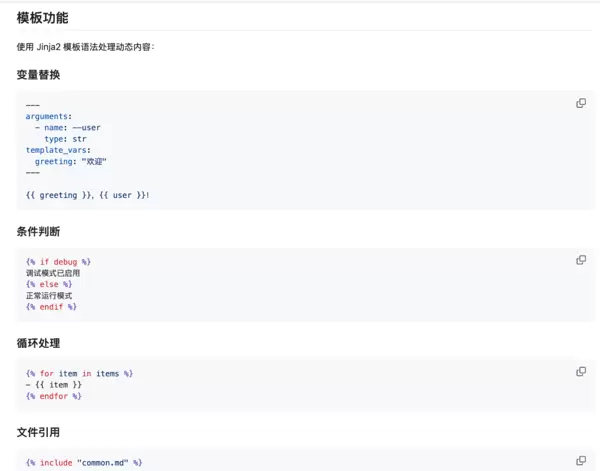This screenshot has width=600, height=471.
Task: Copy the 循环处理 for-loop code
Action: click(x=581, y=371)
